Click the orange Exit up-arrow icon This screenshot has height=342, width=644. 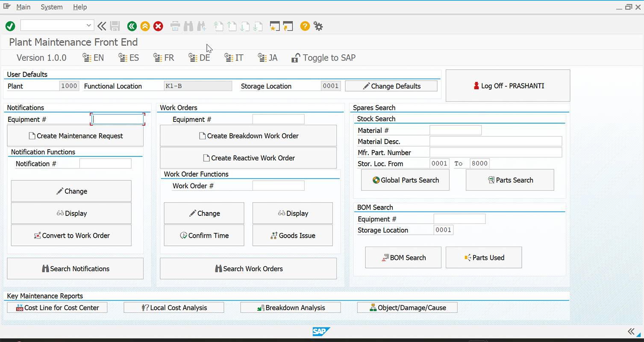click(x=145, y=27)
